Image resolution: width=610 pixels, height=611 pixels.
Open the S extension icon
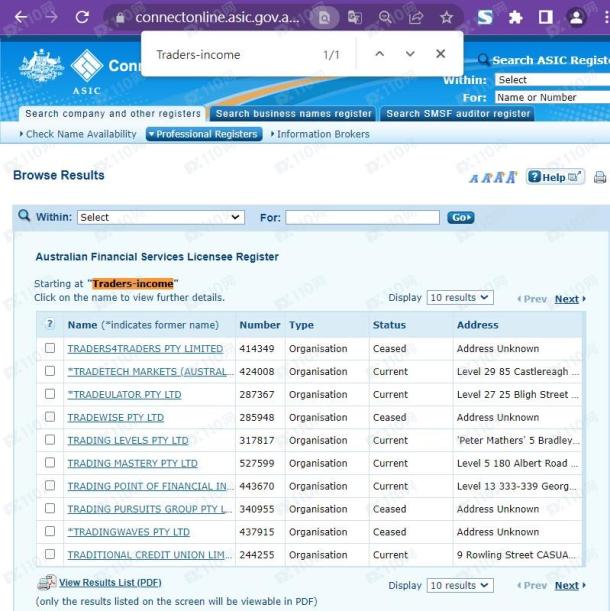(x=485, y=17)
